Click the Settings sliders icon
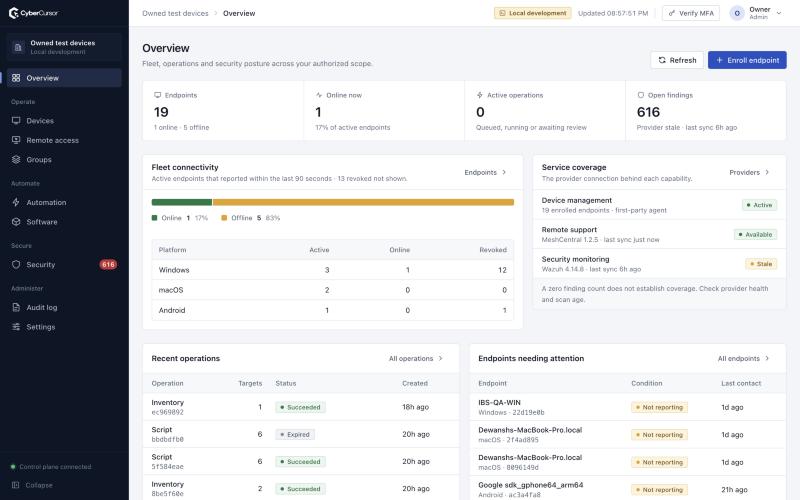The height and width of the screenshot is (500, 800). click(x=16, y=327)
